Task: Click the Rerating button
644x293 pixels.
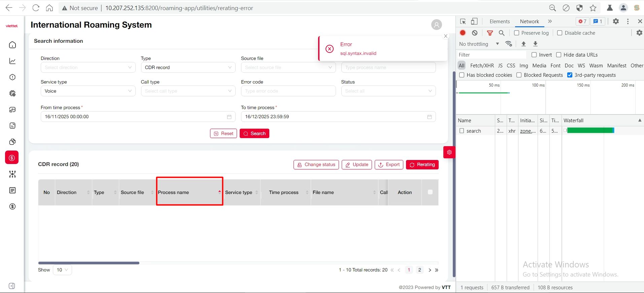Action: pos(422,165)
